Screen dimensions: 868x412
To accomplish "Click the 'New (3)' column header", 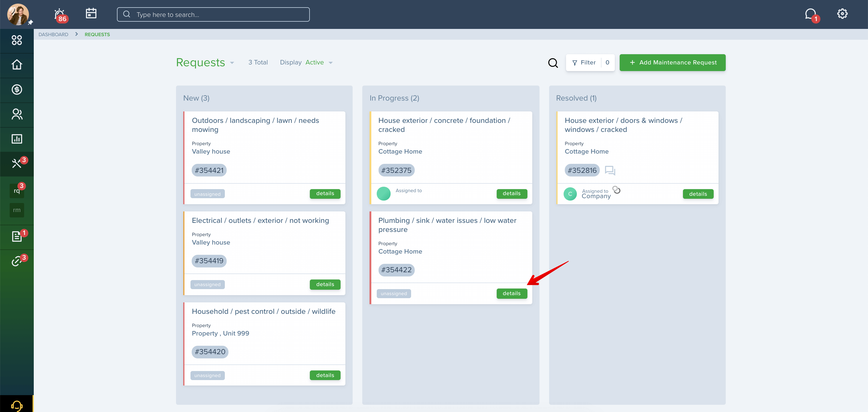I will (196, 98).
